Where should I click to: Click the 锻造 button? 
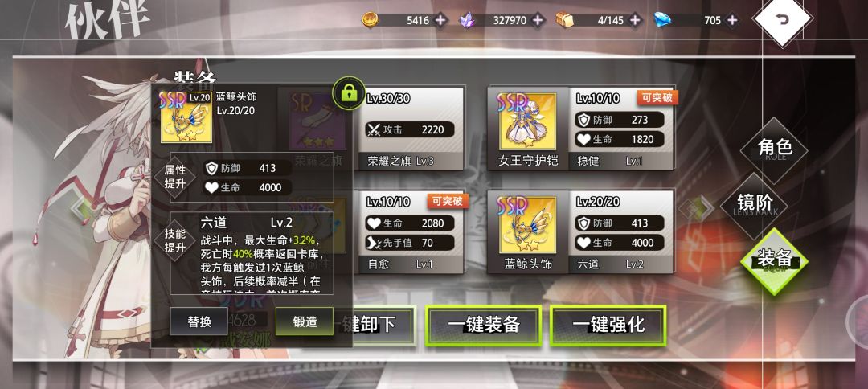pyautogui.click(x=305, y=321)
